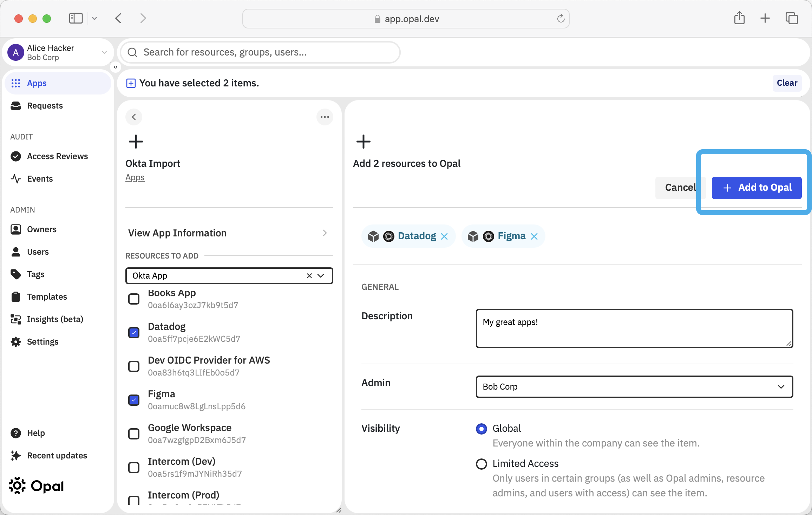Clear the Okta App selection with X

coord(309,276)
